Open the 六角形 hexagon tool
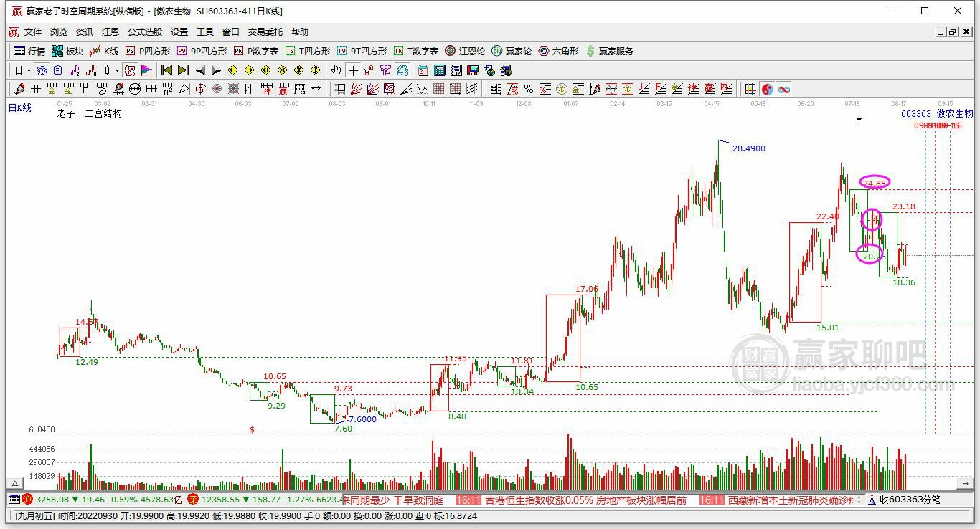This screenshot has height=529, width=980. (x=558, y=51)
